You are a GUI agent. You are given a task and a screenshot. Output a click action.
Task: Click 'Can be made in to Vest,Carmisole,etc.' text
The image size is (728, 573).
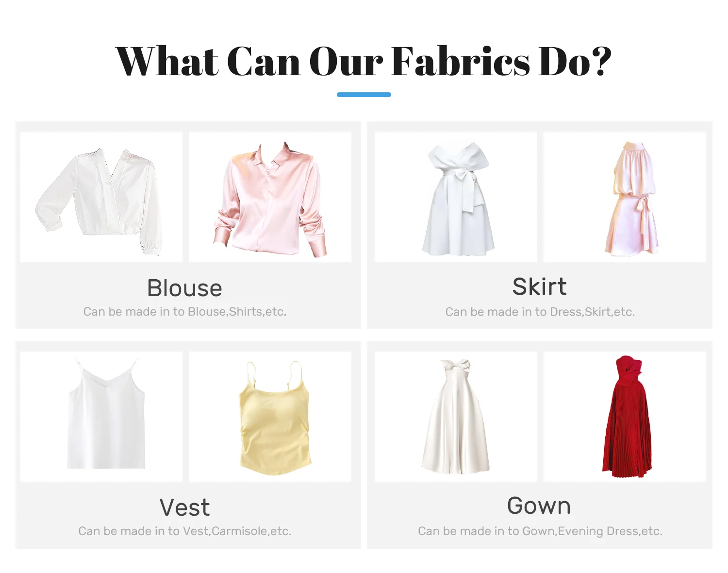click(185, 531)
